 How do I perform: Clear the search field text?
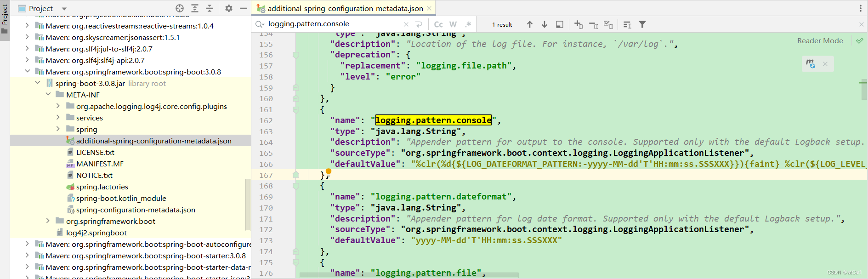pyautogui.click(x=406, y=24)
